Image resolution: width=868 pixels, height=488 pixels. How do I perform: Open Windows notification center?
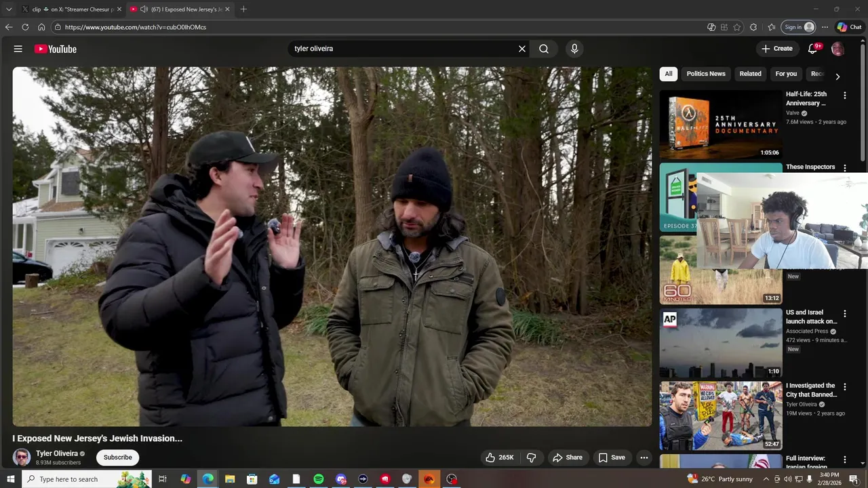pos(854,479)
